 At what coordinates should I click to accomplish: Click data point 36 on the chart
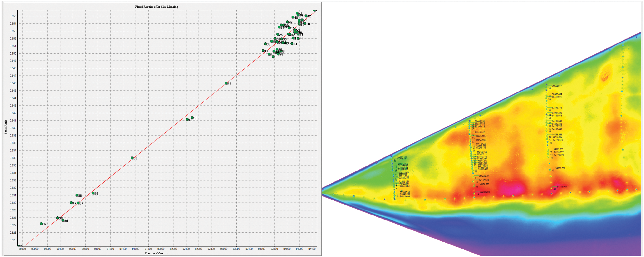pos(93,193)
